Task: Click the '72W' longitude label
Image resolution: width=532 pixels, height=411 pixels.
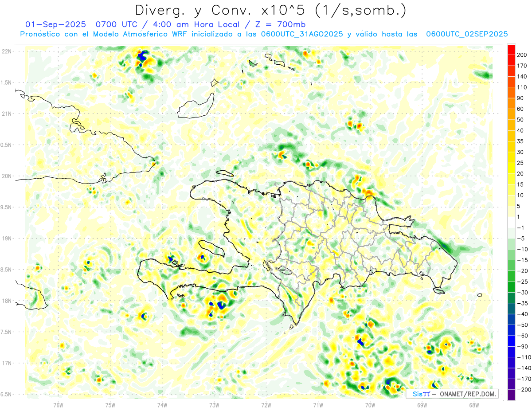Action: pos(266,405)
